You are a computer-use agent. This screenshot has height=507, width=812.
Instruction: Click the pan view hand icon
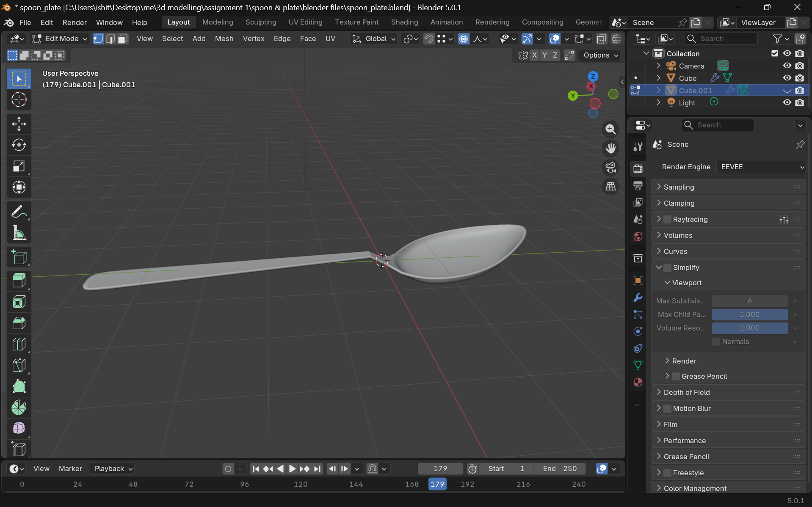610,149
